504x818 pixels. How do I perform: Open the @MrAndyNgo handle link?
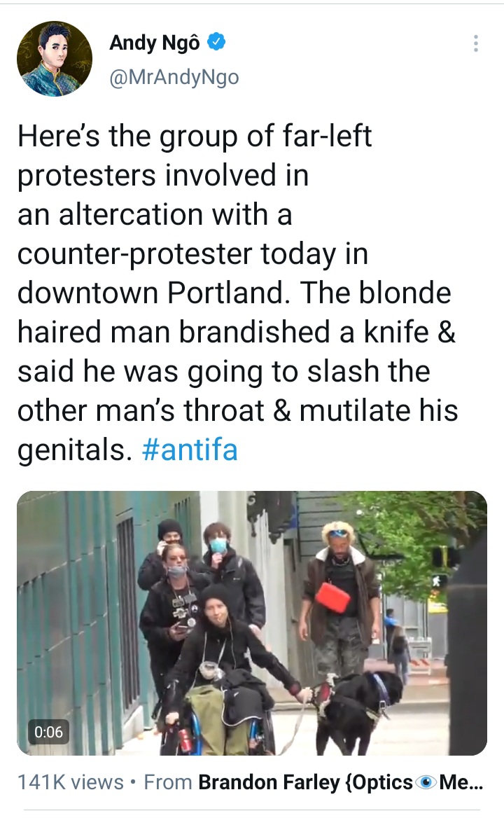pos(174,77)
